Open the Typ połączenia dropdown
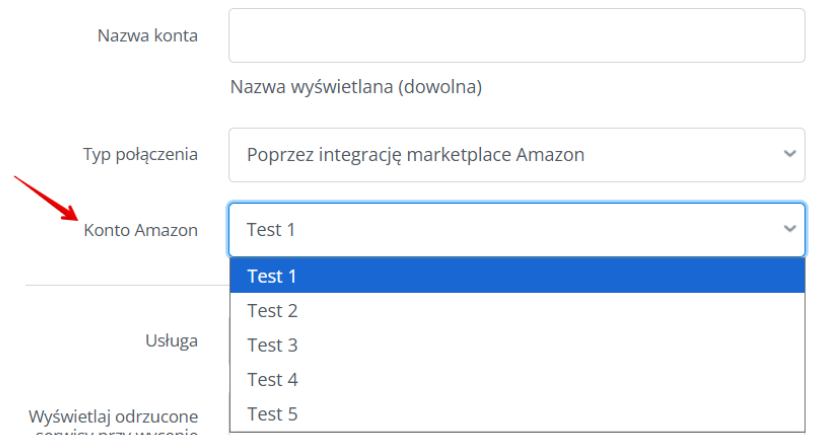Viewport: 813px width, 435px height. (516, 155)
